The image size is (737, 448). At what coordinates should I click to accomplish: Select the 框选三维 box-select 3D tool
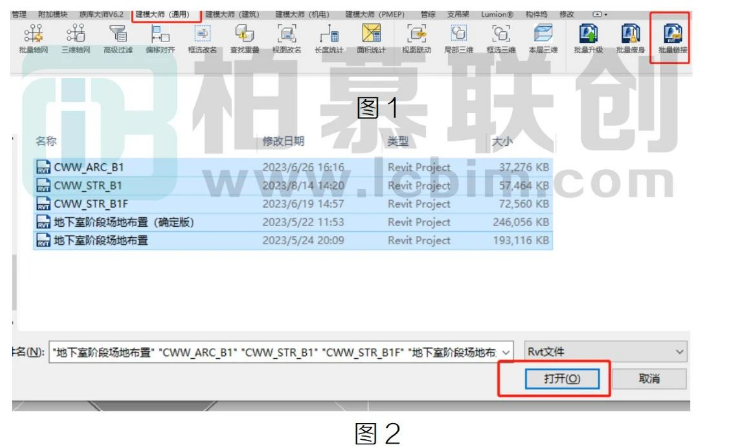501,39
